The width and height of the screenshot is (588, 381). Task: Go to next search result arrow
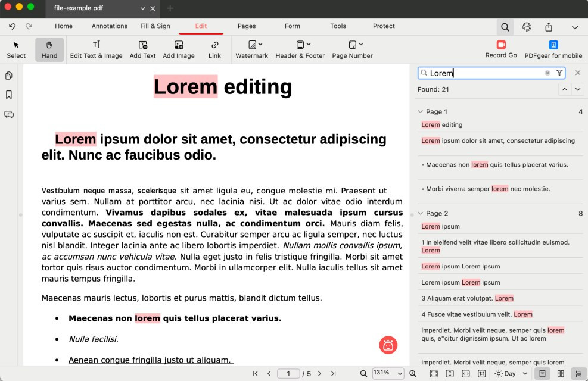tap(577, 89)
